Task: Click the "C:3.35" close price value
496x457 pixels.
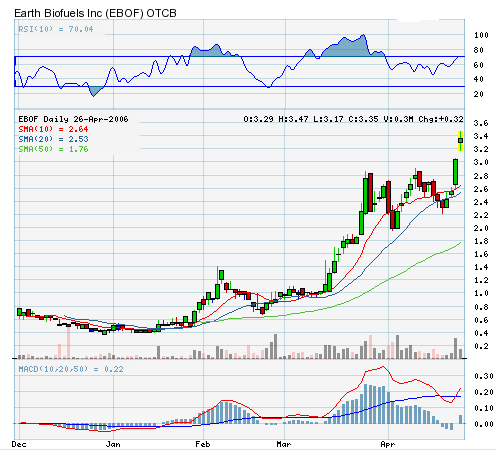Action: 363,119
